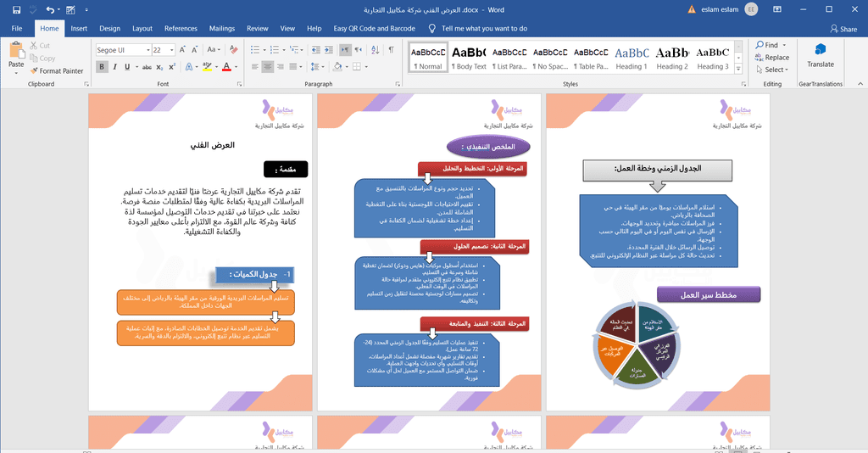Screen dimensions: 868x453
Task: Activate Format Painter
Action: click(x=57, y=71)
